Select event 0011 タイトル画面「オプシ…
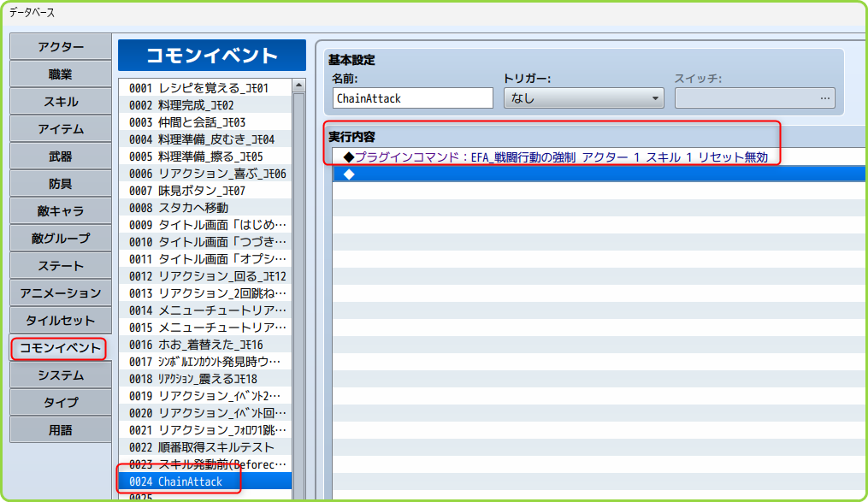 tap(205, 259)
